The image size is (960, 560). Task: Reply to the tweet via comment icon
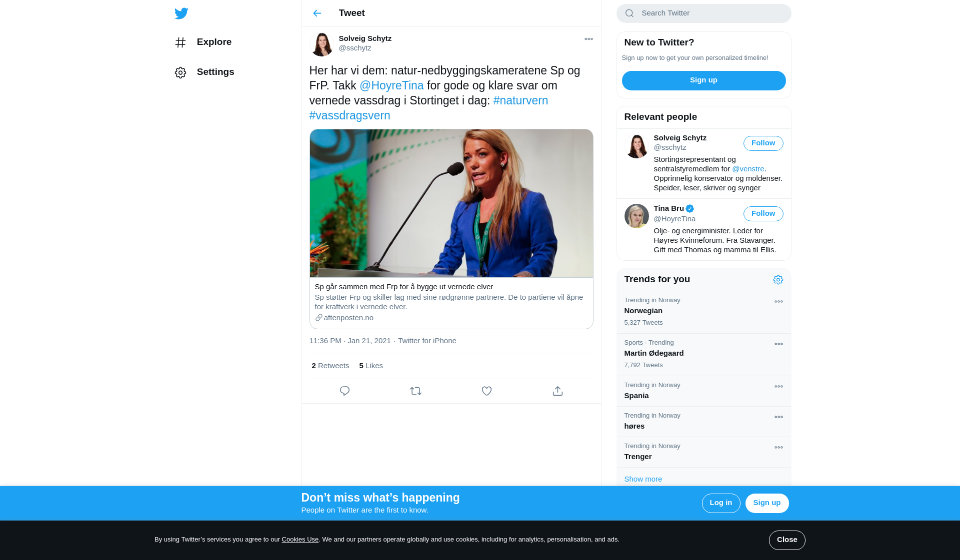344,391
